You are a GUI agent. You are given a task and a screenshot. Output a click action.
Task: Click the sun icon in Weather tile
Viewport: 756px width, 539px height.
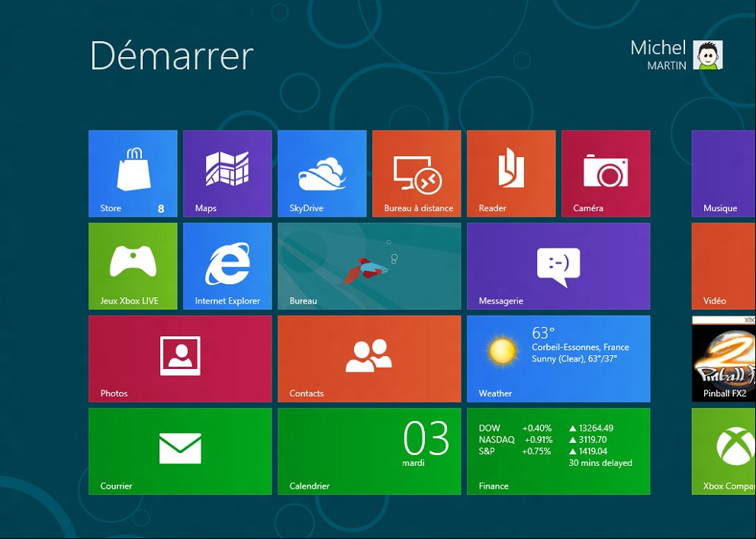(502, 350)
